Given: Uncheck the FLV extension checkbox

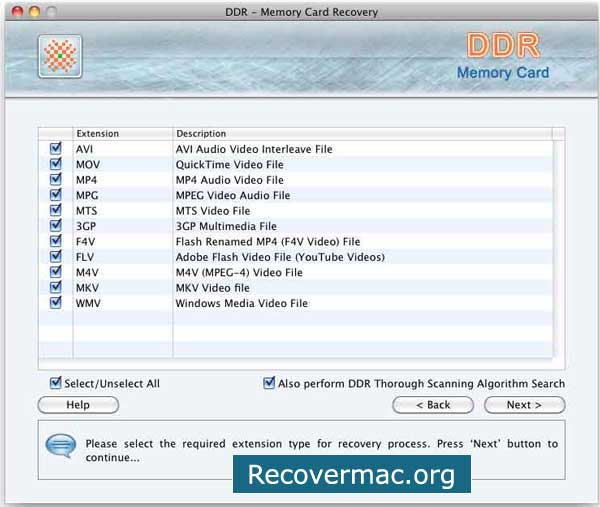Looking at the screenshot, I should pyautogui.click(x=56, y=256).
